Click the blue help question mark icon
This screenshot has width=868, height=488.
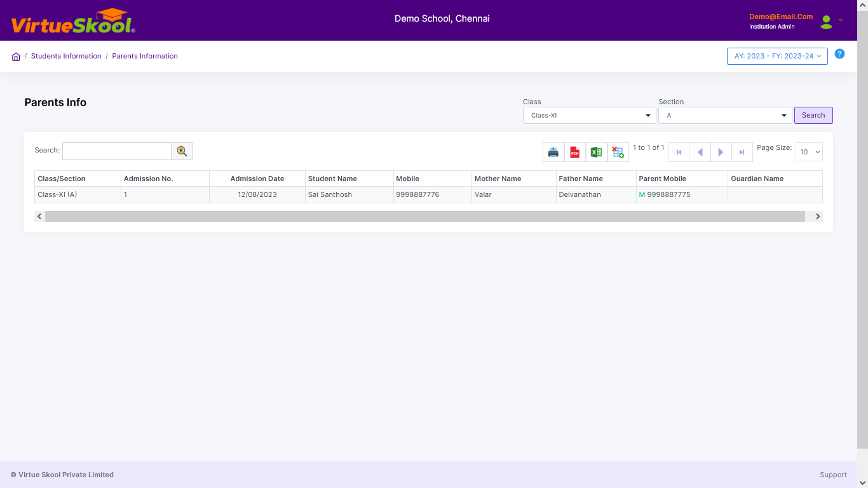839,54
